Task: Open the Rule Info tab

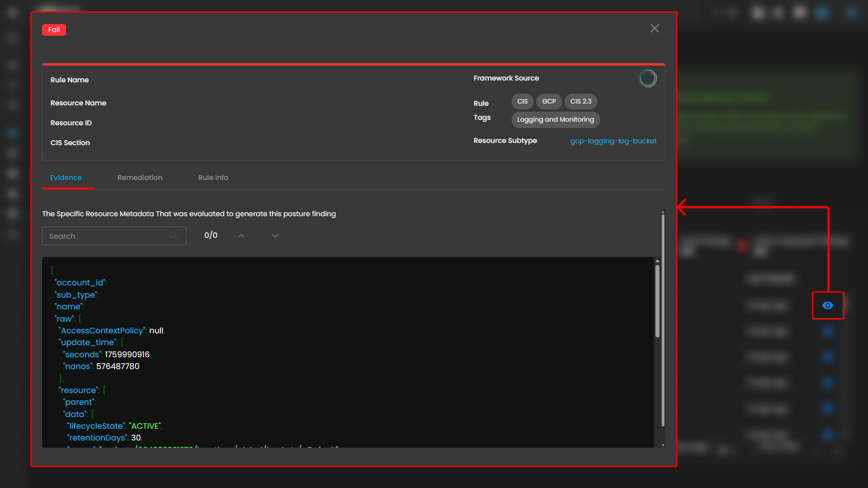Action: 213,178
